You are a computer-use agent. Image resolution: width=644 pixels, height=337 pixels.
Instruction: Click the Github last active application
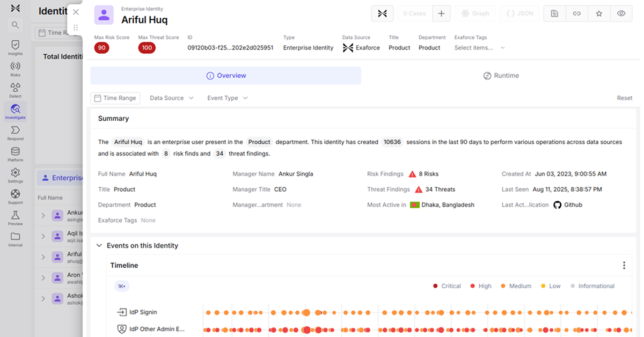568,205
